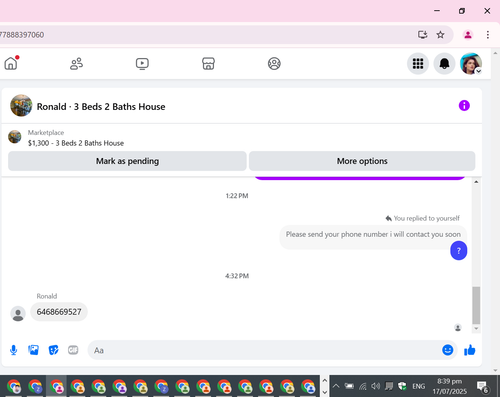Send a thumbs up like

tap(470, 350)
